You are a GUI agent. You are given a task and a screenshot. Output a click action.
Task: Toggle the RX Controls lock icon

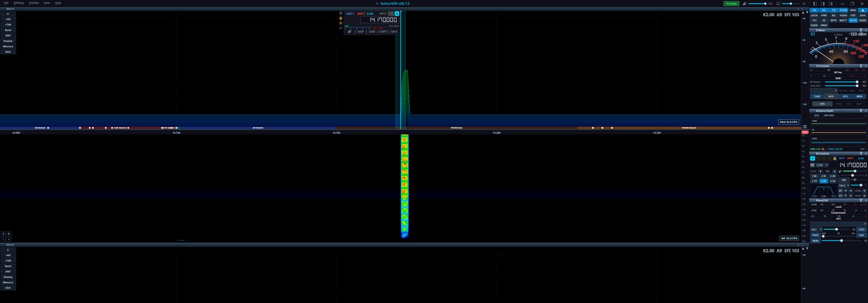point(834,159)
